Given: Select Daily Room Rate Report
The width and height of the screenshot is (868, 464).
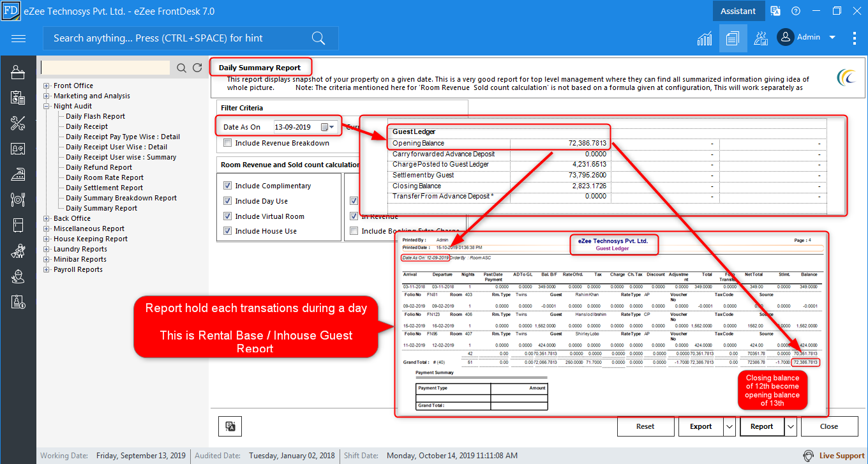Looking at the screenshot, I should [105, 177].
